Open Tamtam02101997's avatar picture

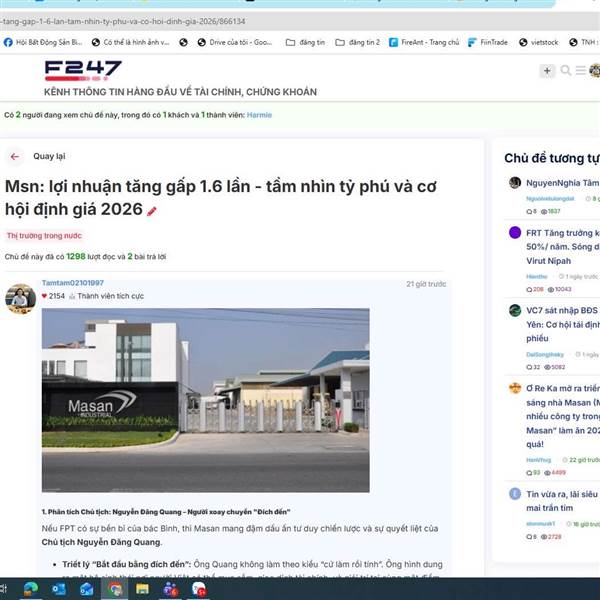click(21, 299)
